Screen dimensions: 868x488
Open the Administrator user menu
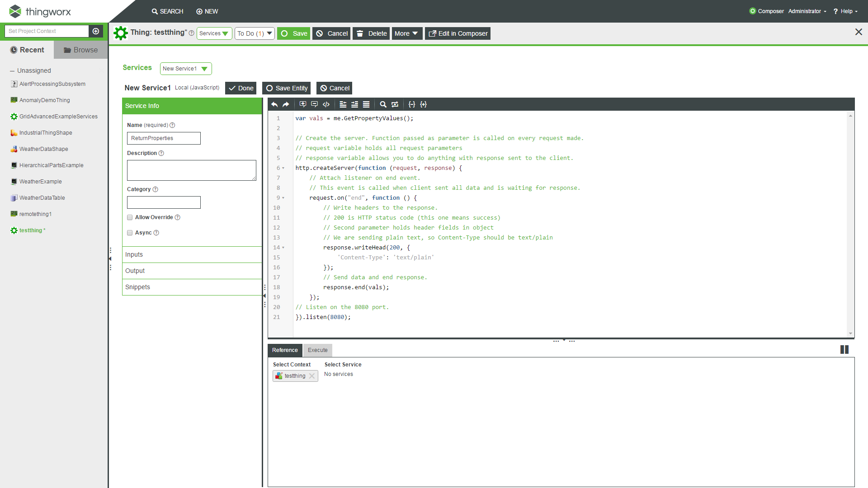pos(807,11)
